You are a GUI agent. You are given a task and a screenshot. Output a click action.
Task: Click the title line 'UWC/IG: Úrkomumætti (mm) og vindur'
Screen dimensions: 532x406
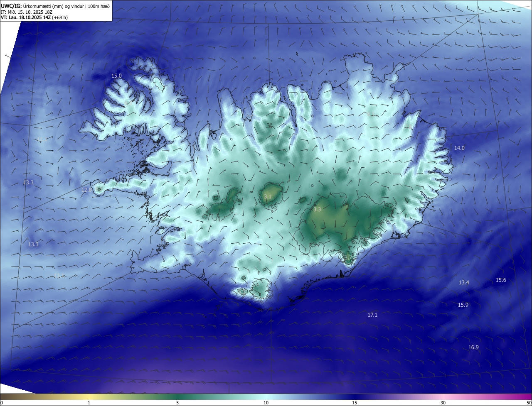pyautogui.click(x=55, y=6)
